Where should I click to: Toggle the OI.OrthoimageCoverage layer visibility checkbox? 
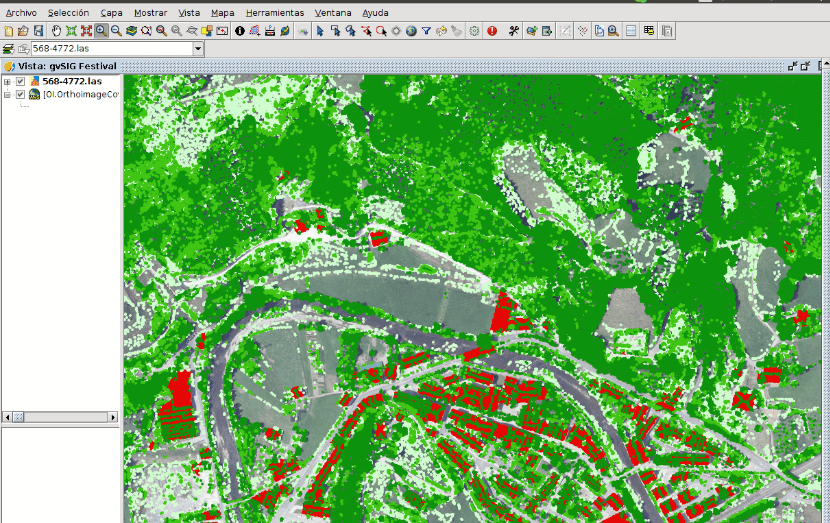tap(20, 94)
